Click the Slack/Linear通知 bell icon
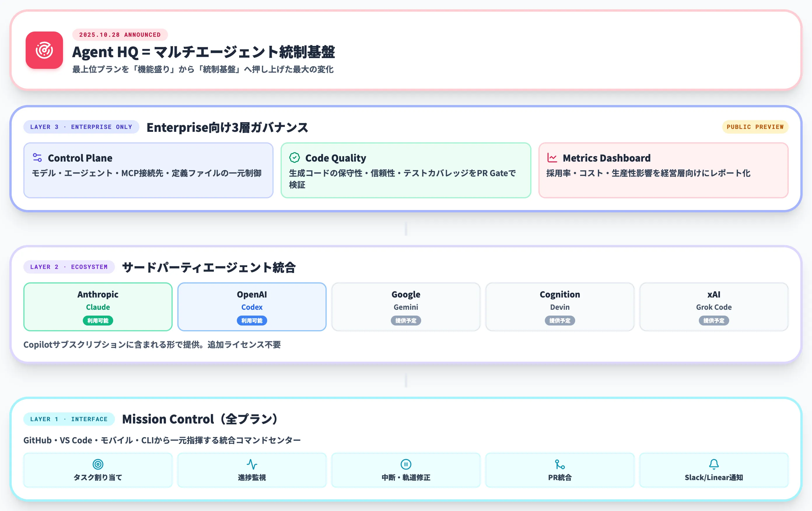Screen dimensions: 812x511 [x=714, y=464]
